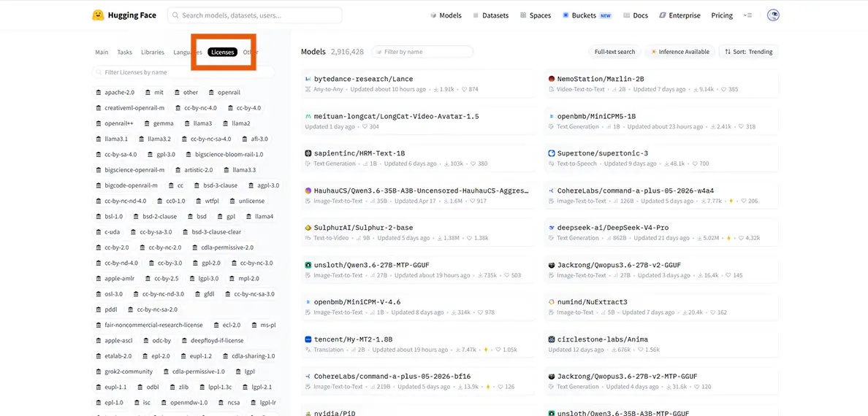This screenshot has width=868, height=416.
Task: Go to the Datasets page
Action: [x=490, y=15]
